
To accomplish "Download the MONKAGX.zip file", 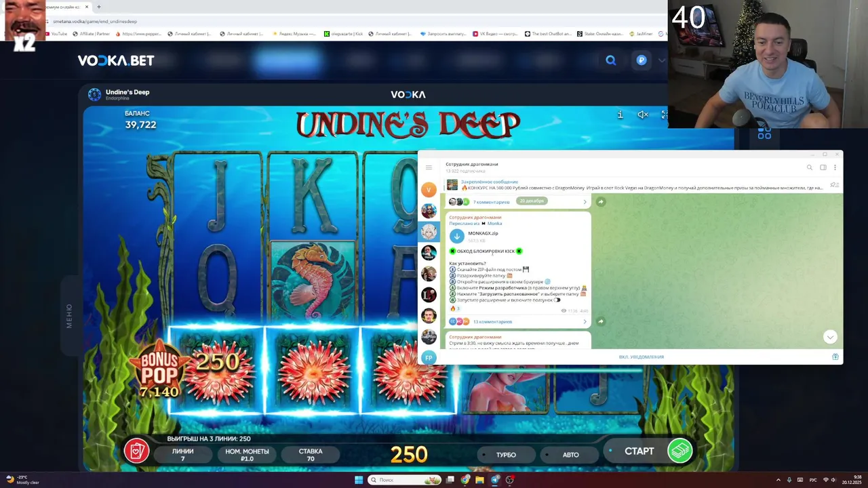I will [x=457, y=236].
